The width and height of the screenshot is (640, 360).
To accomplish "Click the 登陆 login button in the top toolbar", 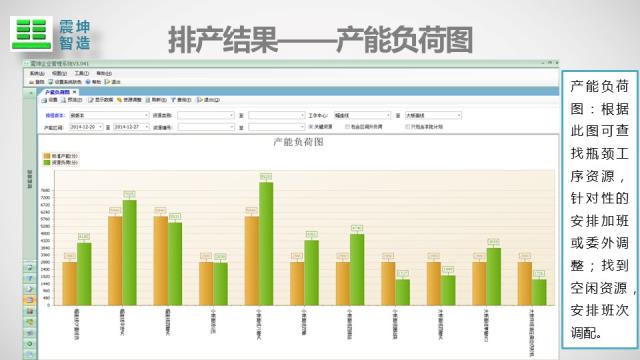I will 36,82.
